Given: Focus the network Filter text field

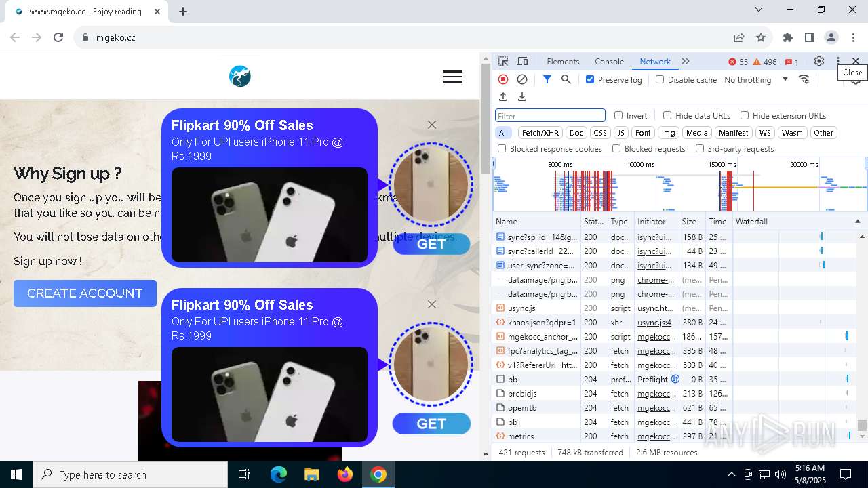Looking at the screenshot, I should [550, 116].
